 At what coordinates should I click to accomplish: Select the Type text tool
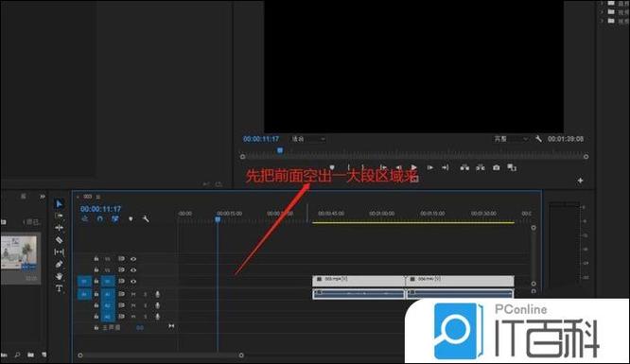point(59,288)
